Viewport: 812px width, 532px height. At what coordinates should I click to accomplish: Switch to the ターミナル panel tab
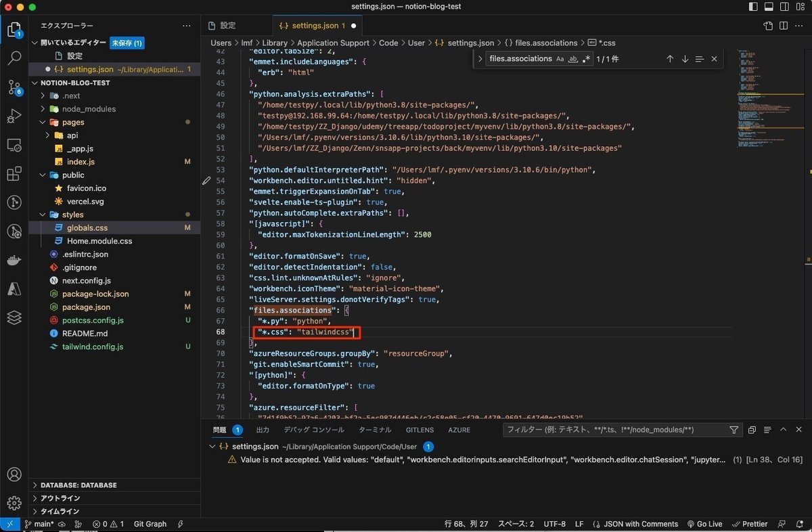point(374,429)
